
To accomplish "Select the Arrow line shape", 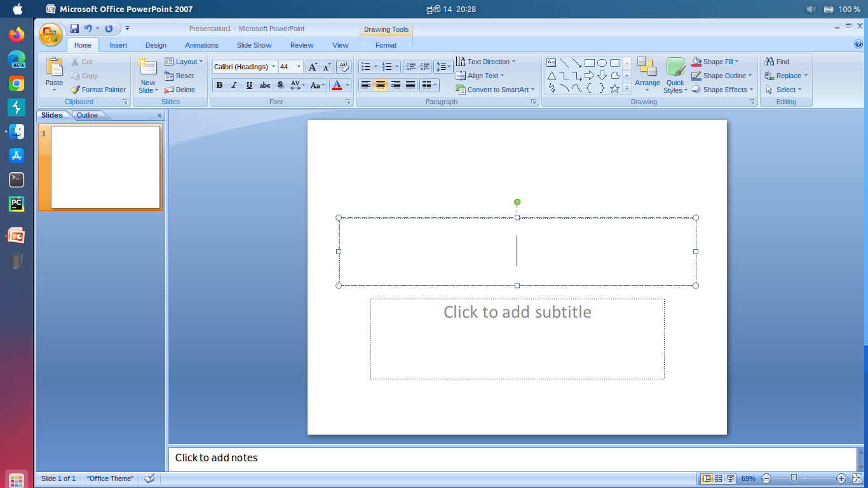I will click(x=576, y=63).
